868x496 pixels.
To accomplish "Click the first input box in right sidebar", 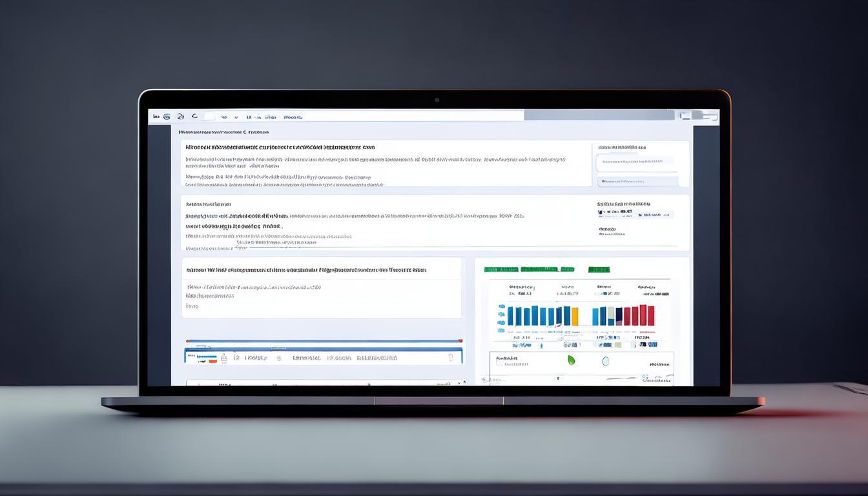I will click(x=635, y=161).
